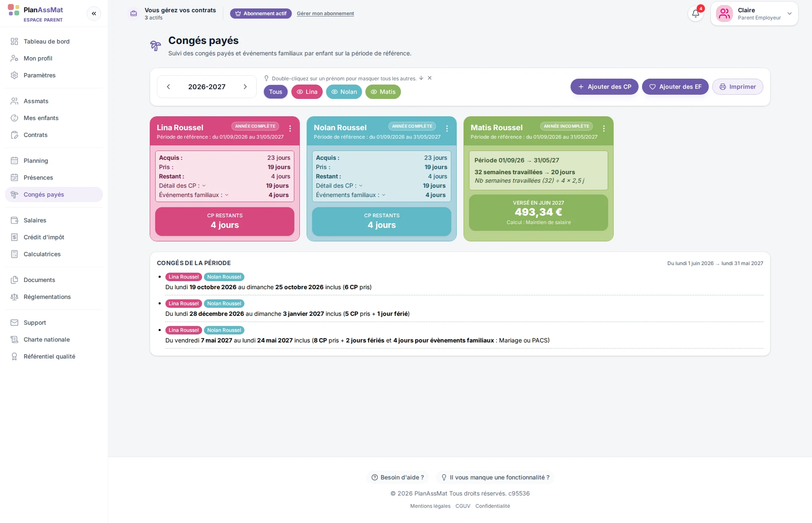Open the Mentions légales footer link
The height and width of the screenshot is (523, 812).
pyautogui.click(x=430, y=506)
